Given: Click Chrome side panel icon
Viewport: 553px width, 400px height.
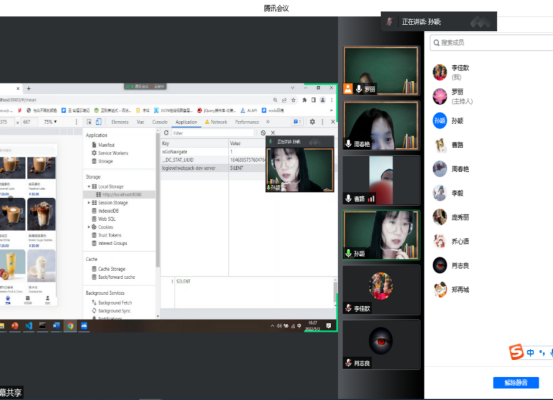Looking at the screenshot, I should click(x=313, y=100).
